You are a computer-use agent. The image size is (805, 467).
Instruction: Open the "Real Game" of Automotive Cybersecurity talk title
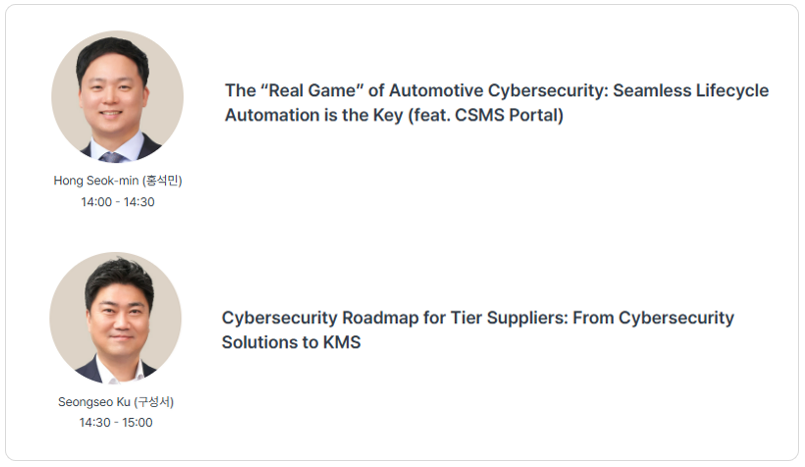[496, 103]
